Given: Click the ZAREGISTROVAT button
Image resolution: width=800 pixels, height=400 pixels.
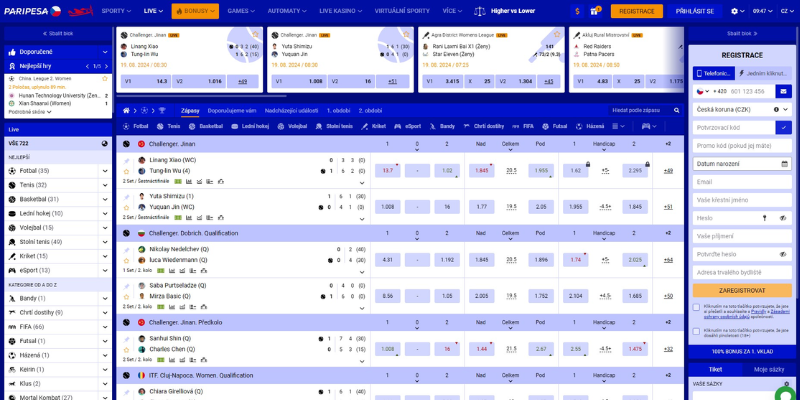Looking at the screenshot, I should (742, 290).
